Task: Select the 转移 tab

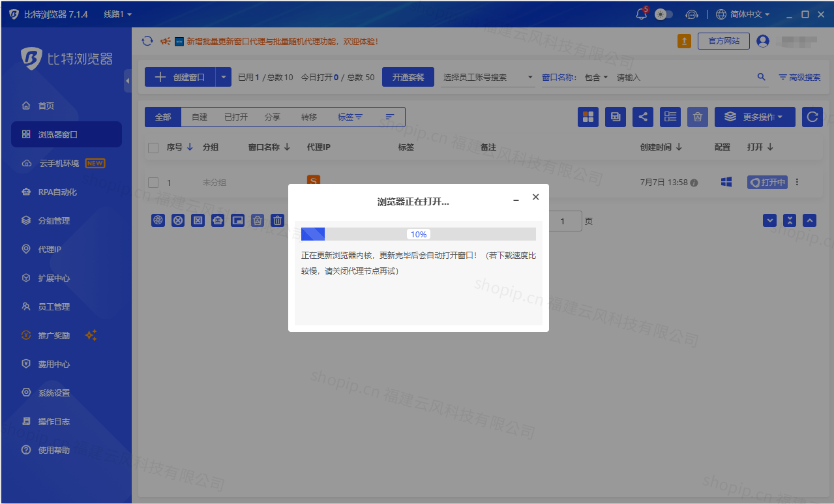Action: tap(309, 117)
